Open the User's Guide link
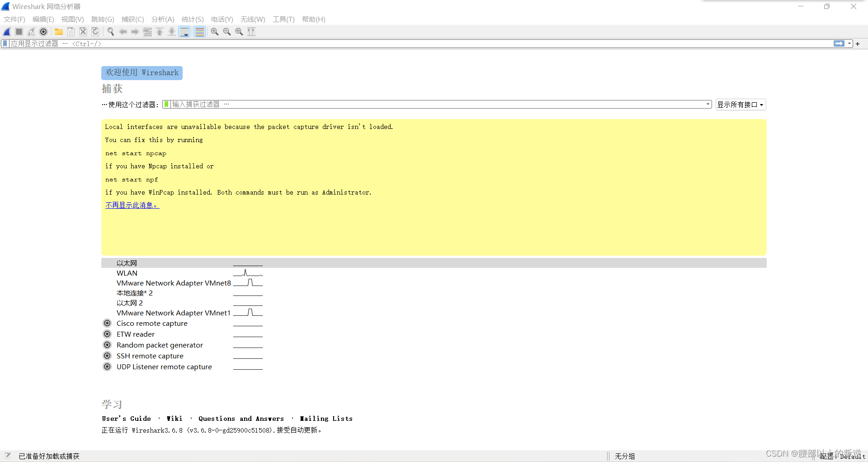The width and height of the screenshot is (868, 462). click(x=127, y=419)
